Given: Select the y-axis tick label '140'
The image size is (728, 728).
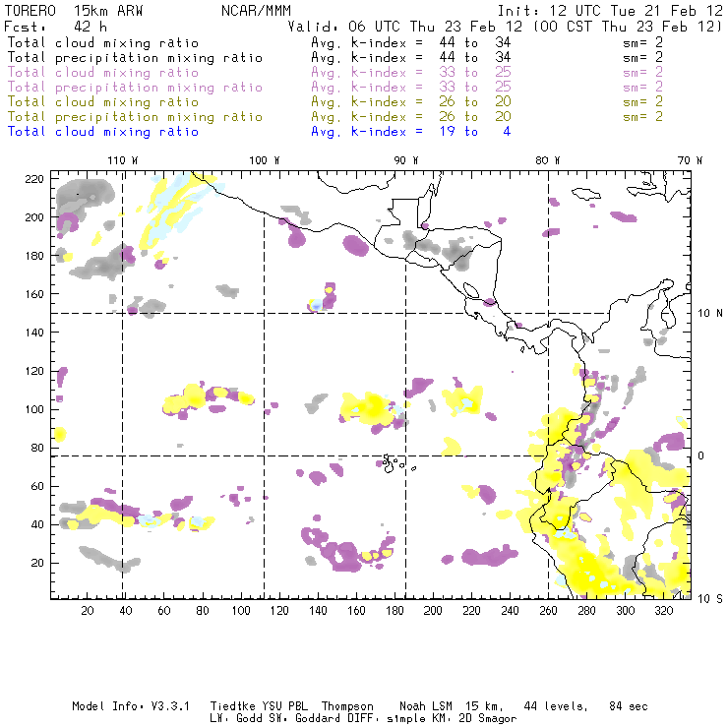Looking at the screenshot, I should (x=34, y=333).
